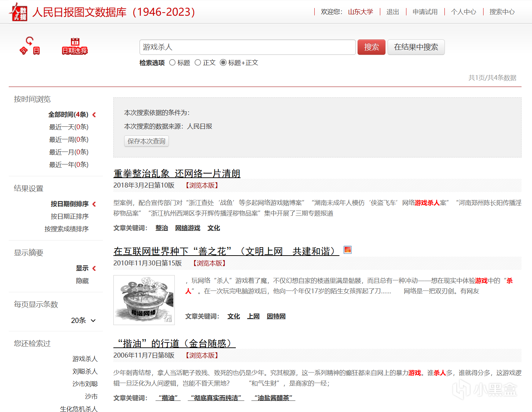Select the 标题 radio button
Viewport: 532px width, 412px height.
[x=172, y=62]
